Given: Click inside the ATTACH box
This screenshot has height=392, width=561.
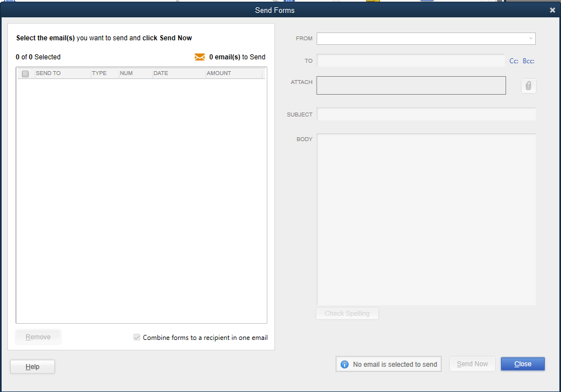Looking at the screenshot, I should tap(411, 85).
